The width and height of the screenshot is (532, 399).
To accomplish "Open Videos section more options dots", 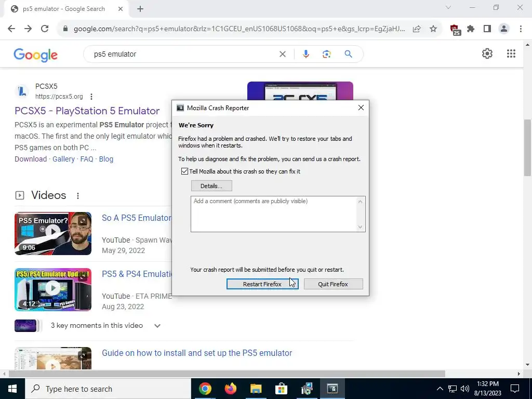I will 78,196.
